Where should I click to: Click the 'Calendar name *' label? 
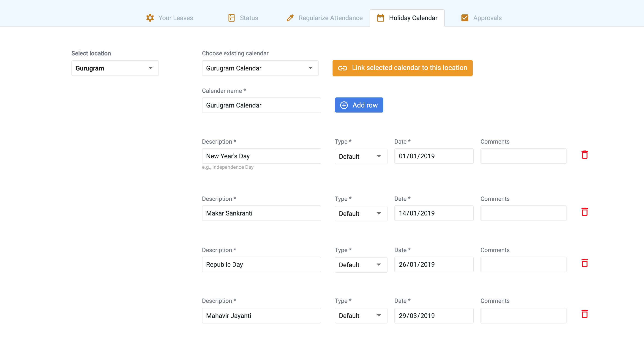224,91
